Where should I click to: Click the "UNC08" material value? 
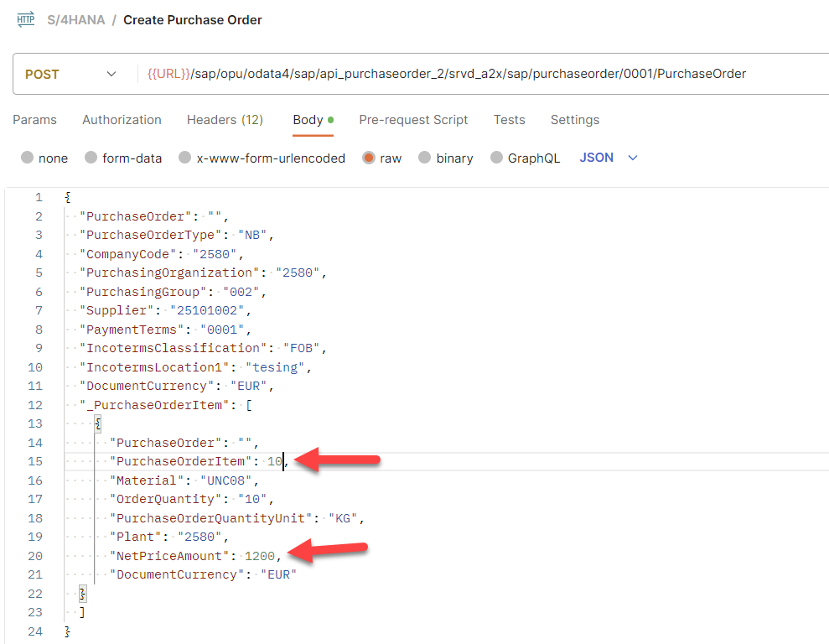point(225,480)
